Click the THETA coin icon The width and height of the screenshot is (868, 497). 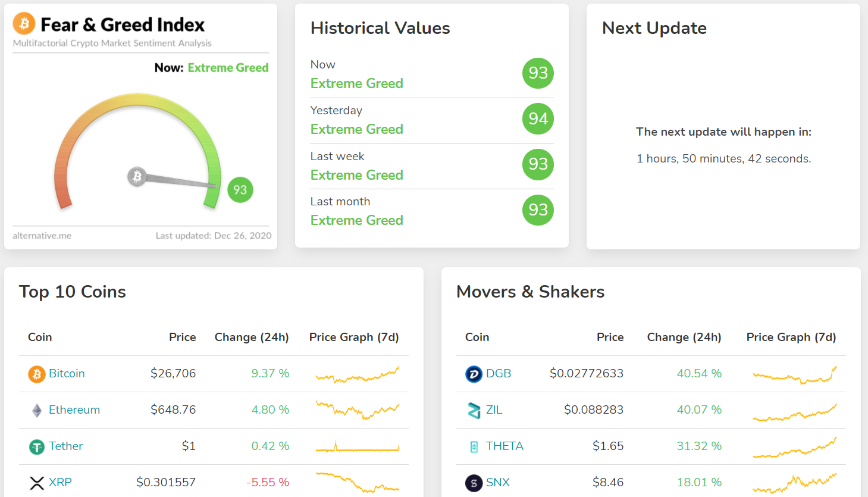474,446
